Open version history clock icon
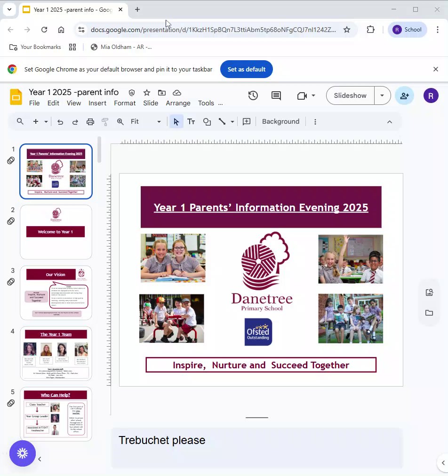Image resolution: width=448 pixels, height=476 pixels. [253, 95]
